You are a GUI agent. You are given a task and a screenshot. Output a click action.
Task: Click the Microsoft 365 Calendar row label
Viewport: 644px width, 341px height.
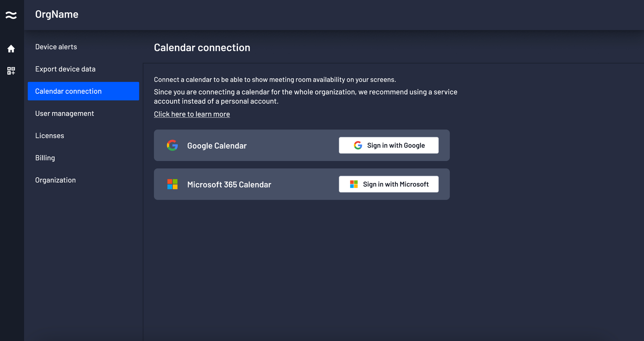229,185
